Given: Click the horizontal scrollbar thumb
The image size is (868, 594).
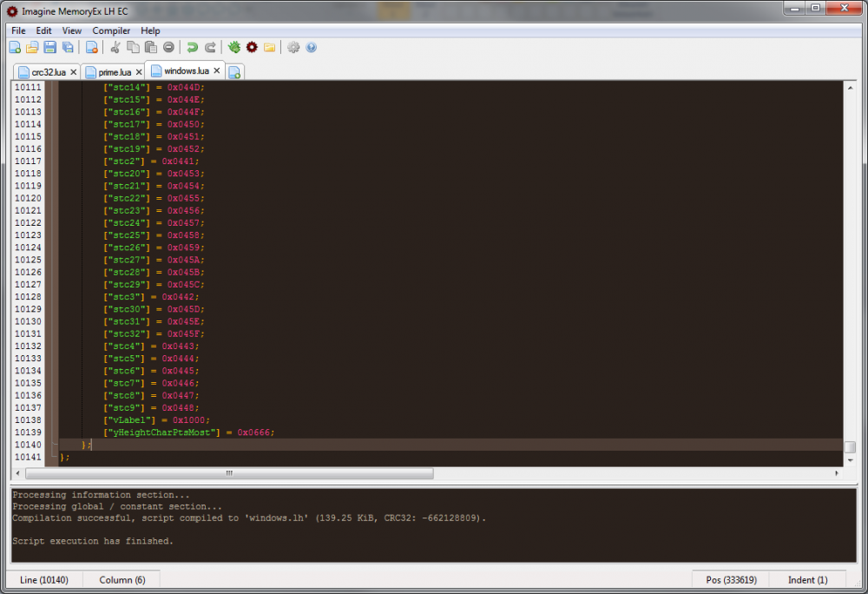Looking at the screenshot, I should pyautogui.click(x=229, y=473).
